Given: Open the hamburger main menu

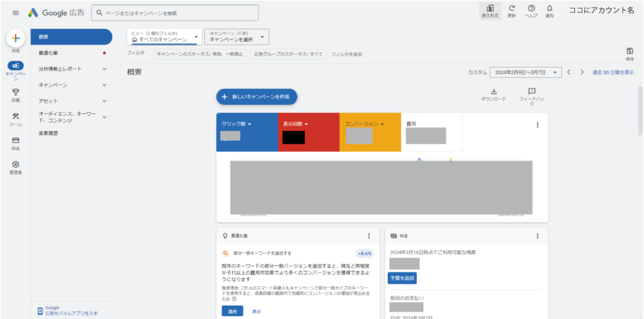Looking at the screenshot, I should 16,13.
